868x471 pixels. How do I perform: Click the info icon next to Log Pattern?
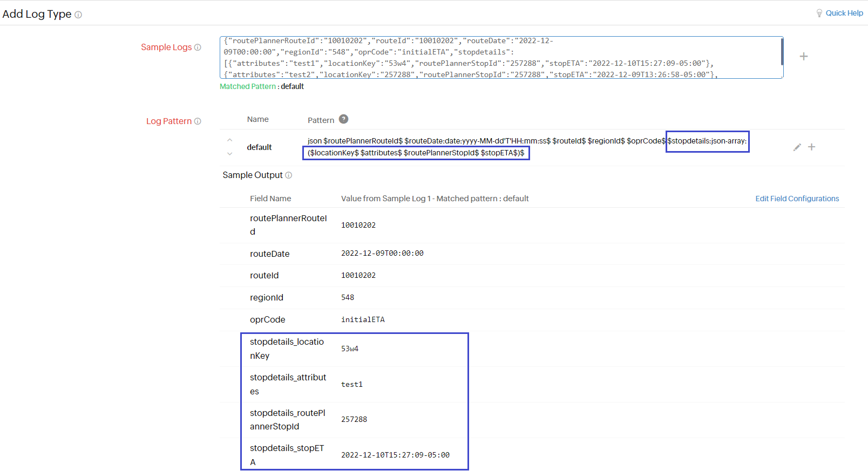click(x=198, y=121)
